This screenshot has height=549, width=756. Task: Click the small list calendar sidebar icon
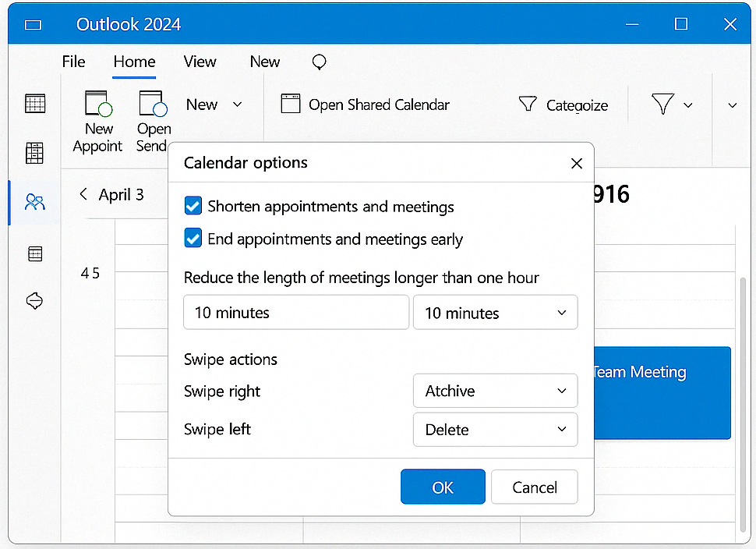click(x=35, y=253)
